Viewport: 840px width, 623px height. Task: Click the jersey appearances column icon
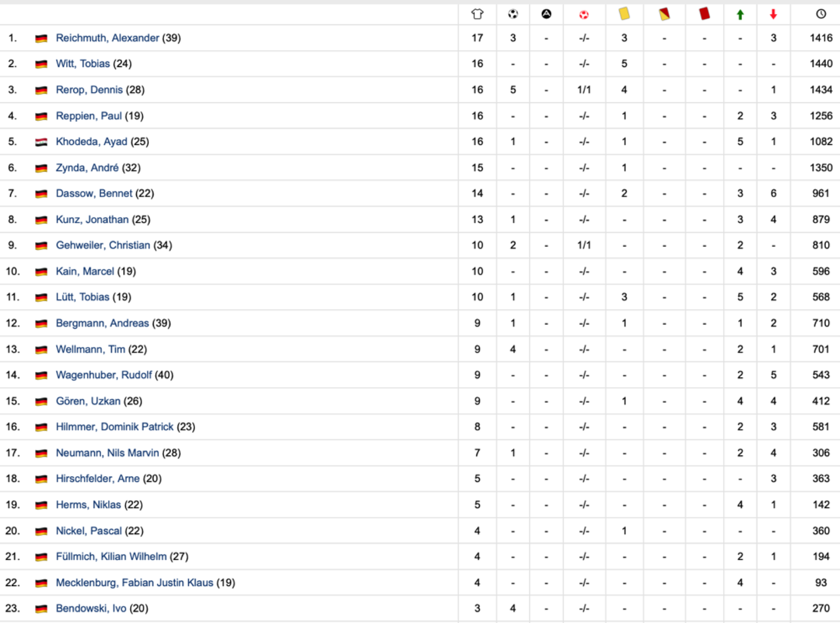[x=477, y=14]
